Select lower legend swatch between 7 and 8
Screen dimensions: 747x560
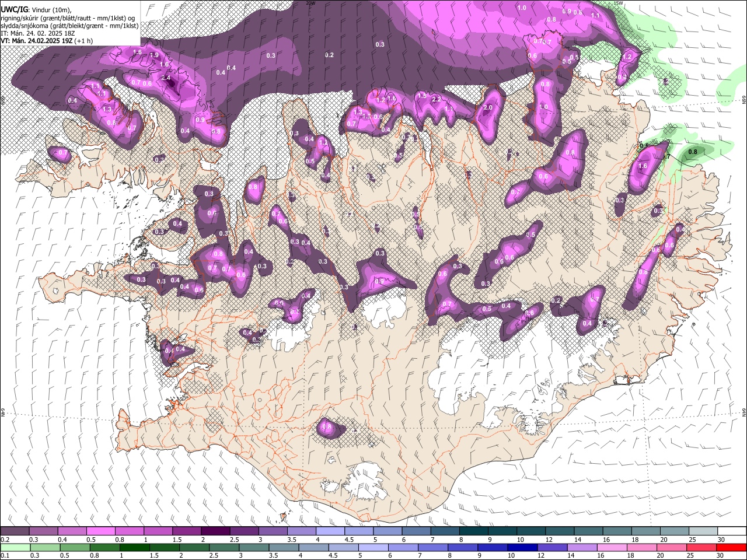coord(433,547)
